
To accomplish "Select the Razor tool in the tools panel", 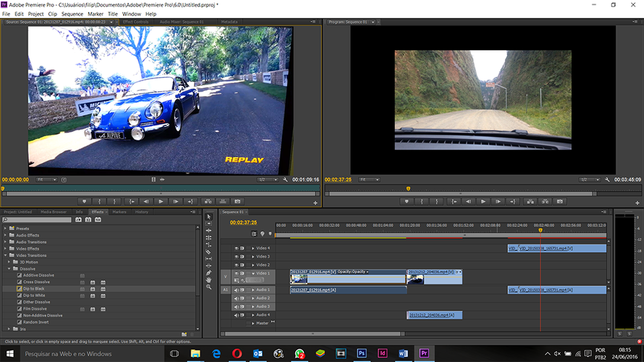I will [x=209, y=252].
